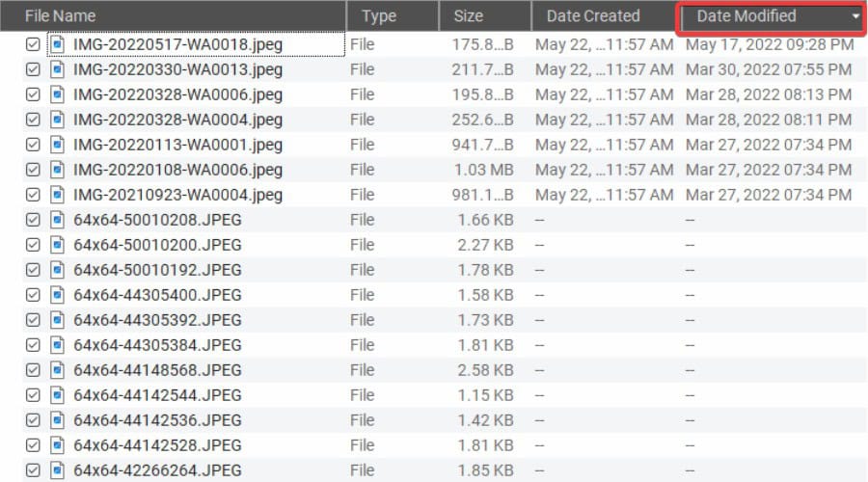Uncheck IMG-20210923-WA0004.jpeg checkbox

(x=33, y=195)
